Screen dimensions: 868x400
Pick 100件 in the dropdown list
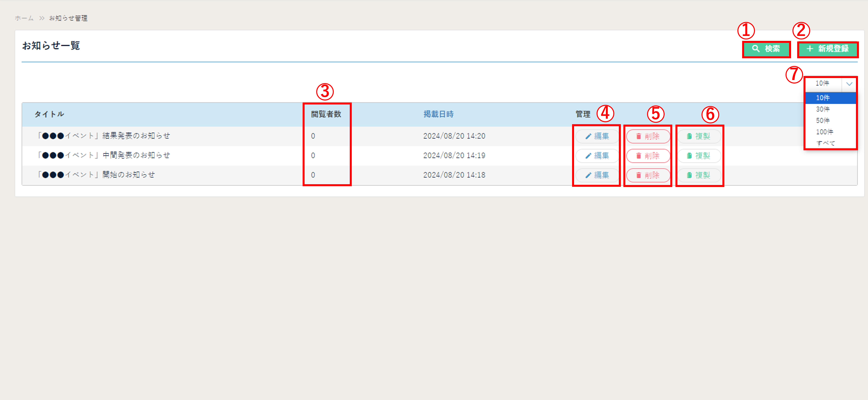pos(824,132)
